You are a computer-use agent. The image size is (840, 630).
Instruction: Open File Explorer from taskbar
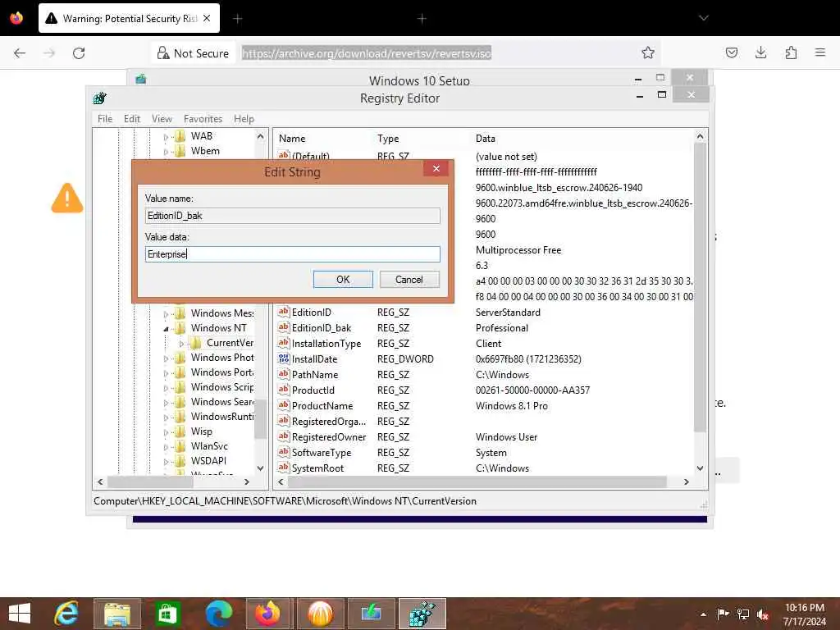point(117,614)
